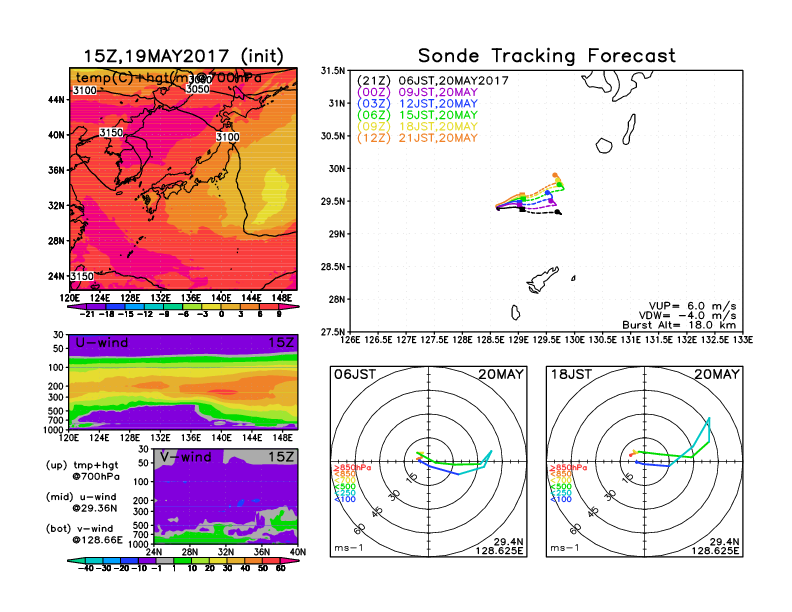Select the yellow "(09Z) 18JST,20MAY" legend entry

coord(417,127)
